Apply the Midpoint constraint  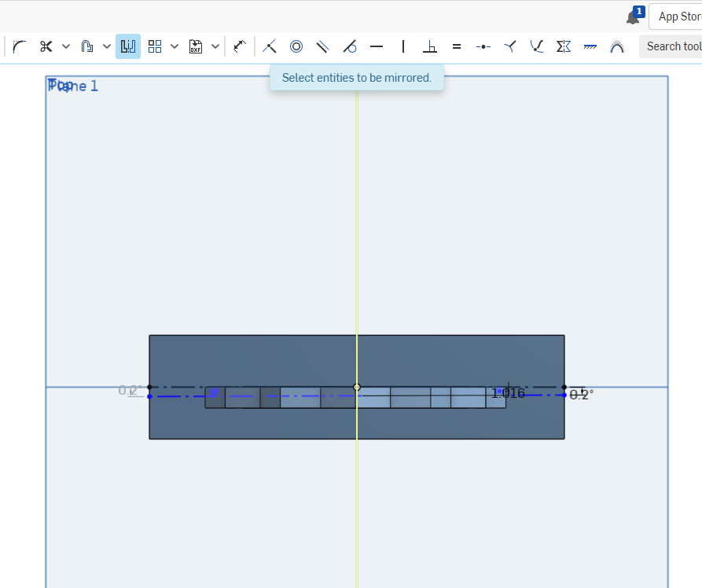[483, 46]
